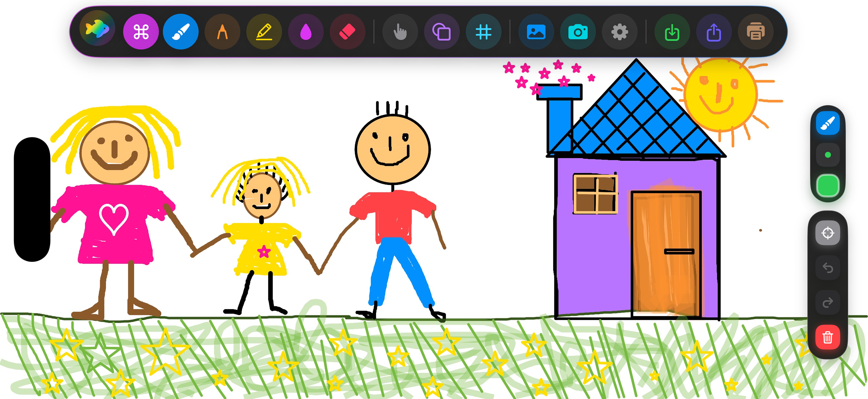
Task: Insert an image from photo library
Action: [x=536, y=32]
